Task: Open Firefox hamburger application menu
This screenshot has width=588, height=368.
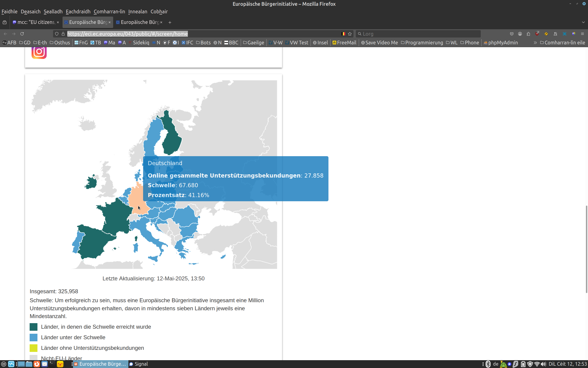Action: point(582,34)
